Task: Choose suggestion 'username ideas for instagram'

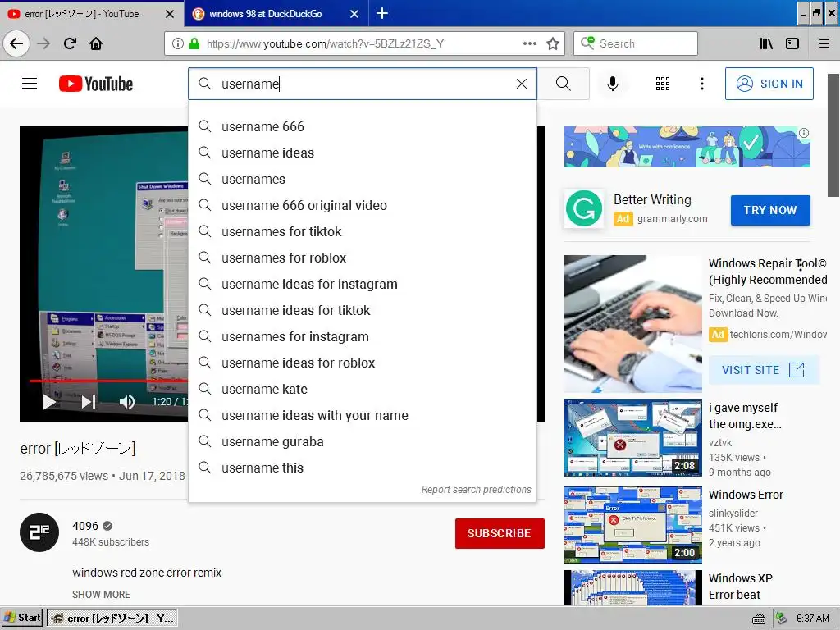Action: click(x=362, y=284)
